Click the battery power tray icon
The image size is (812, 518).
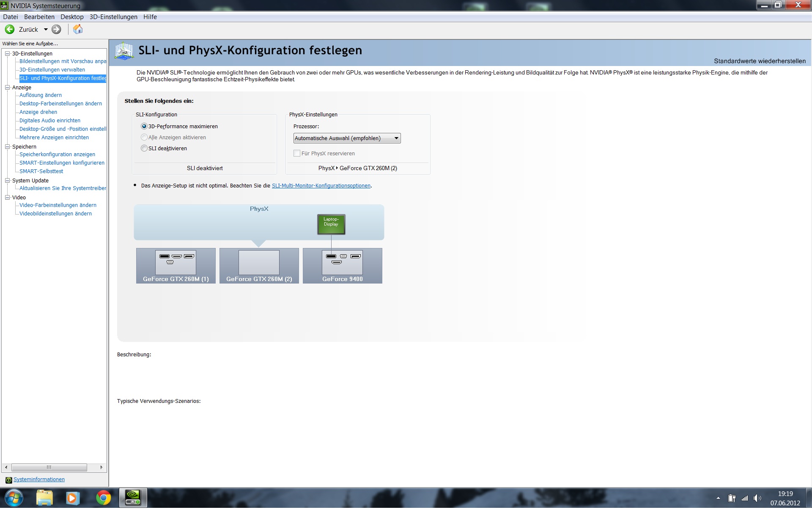tap(732, 498)
